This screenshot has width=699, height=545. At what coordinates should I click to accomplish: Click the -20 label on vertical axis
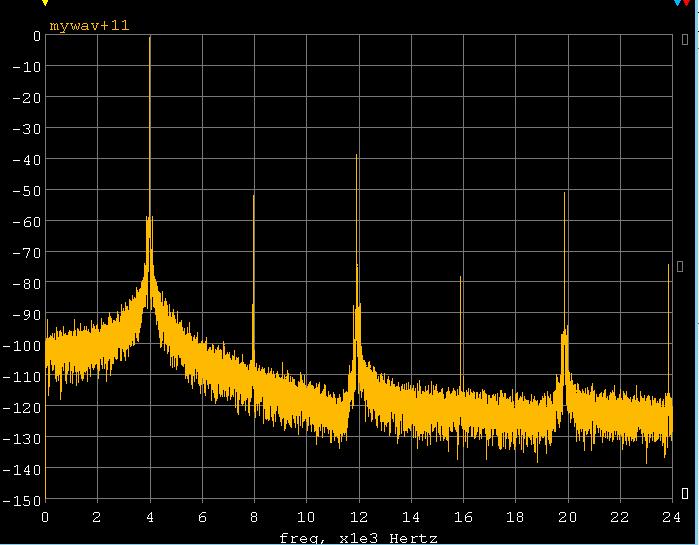tap(26, 98)
